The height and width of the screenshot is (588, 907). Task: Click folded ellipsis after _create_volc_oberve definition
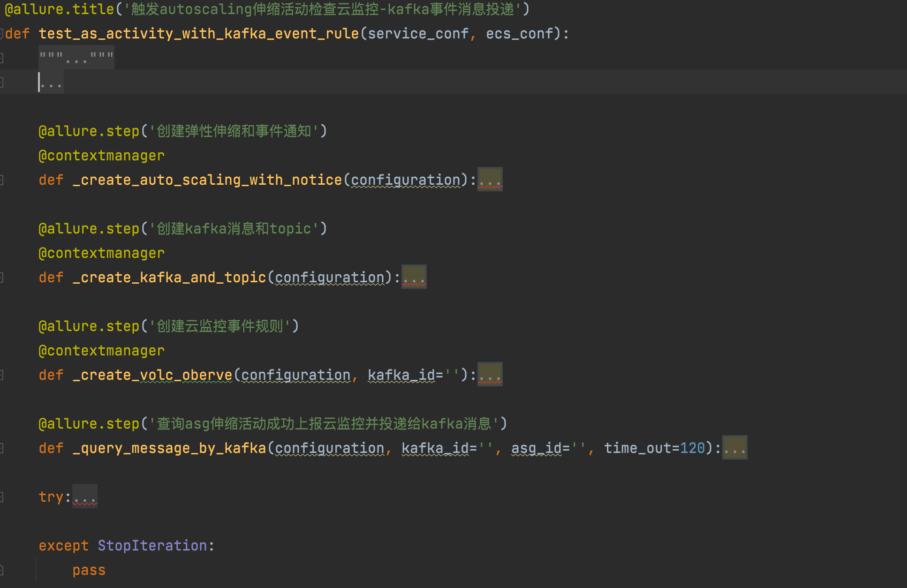[490, 375]
